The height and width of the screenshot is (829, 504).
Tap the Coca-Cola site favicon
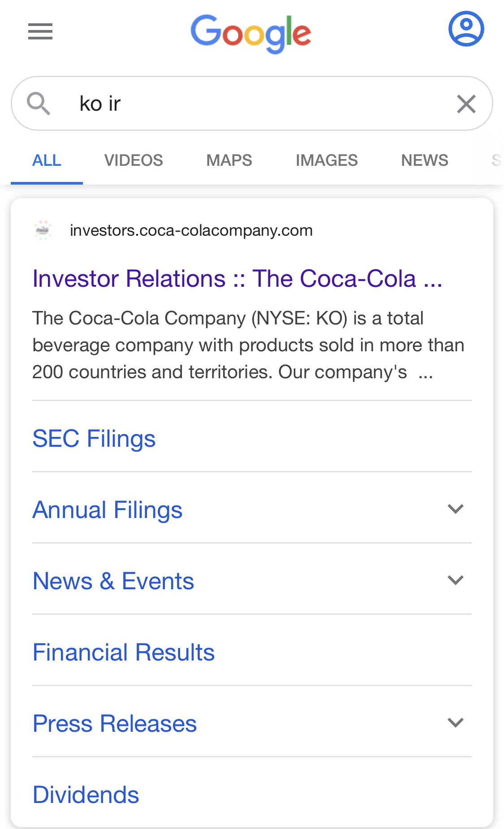(x=43, y=230)
